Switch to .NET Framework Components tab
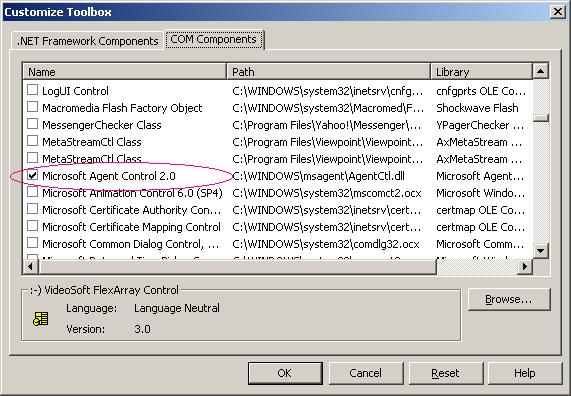The height and width of the screenshot is (396, 571). click(x=87, y=41)
